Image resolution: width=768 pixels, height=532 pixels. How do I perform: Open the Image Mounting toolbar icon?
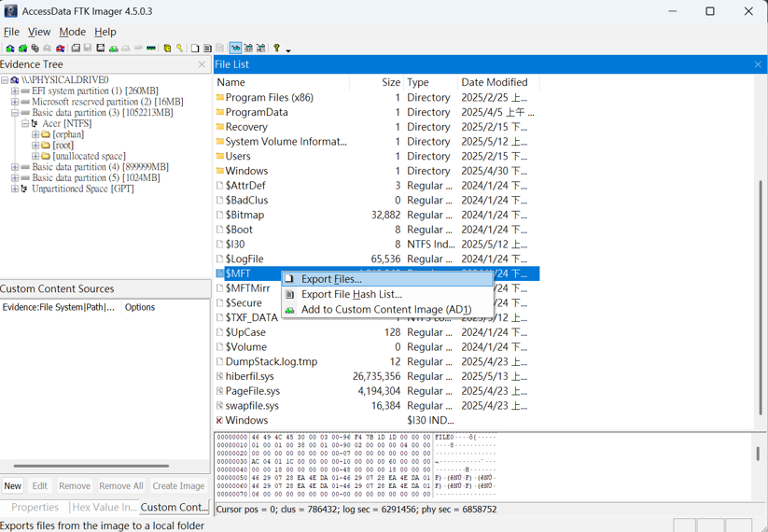35,48
